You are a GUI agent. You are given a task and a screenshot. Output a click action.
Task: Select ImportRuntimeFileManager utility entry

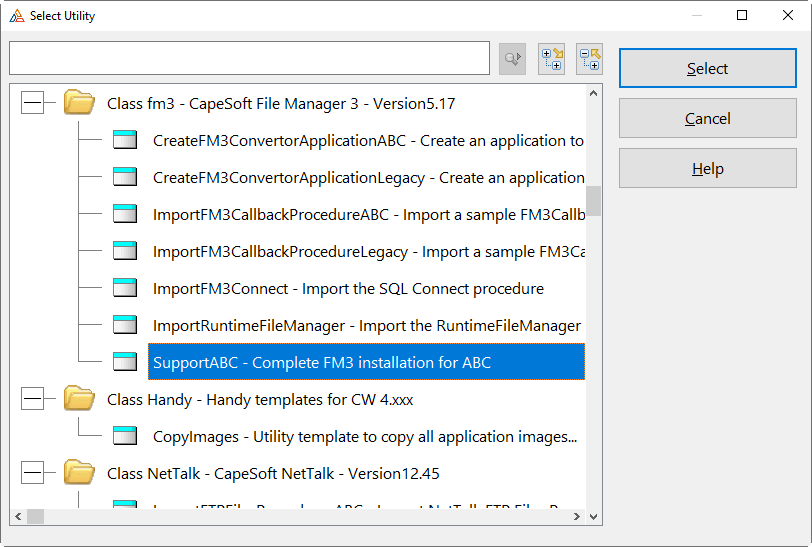pyautogui.click(x=367, y=325)
